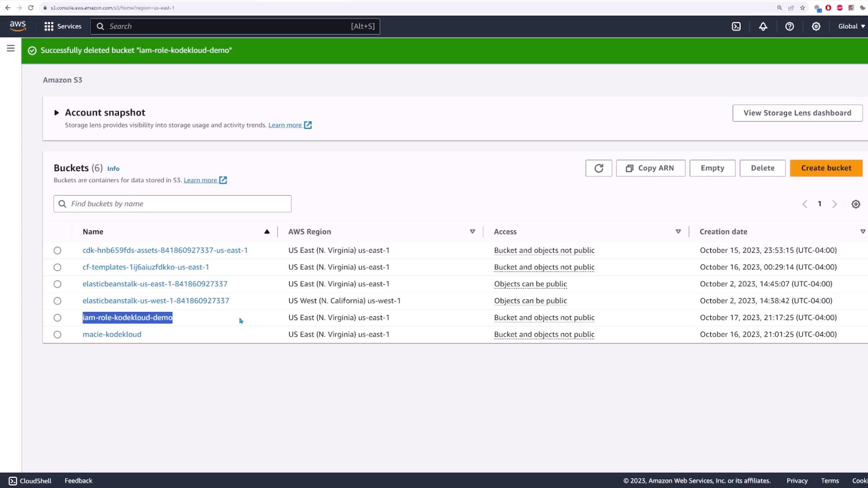
Task: Click the refresh buckets button
Action: tap(598, 168)
